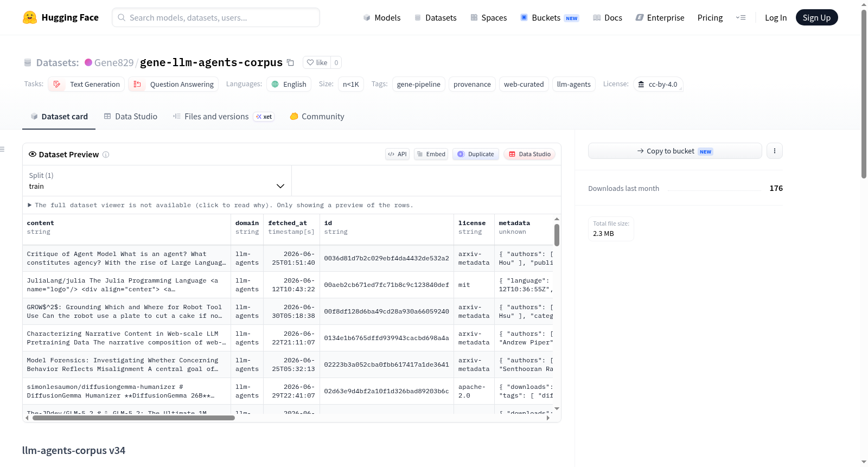Click the heart like button

[x=317, y=62]
